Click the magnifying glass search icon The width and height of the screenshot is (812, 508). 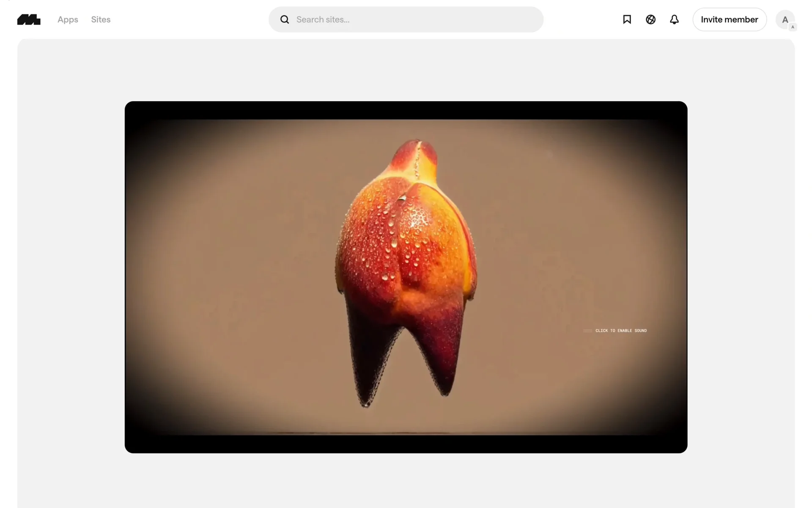(285, 19)
